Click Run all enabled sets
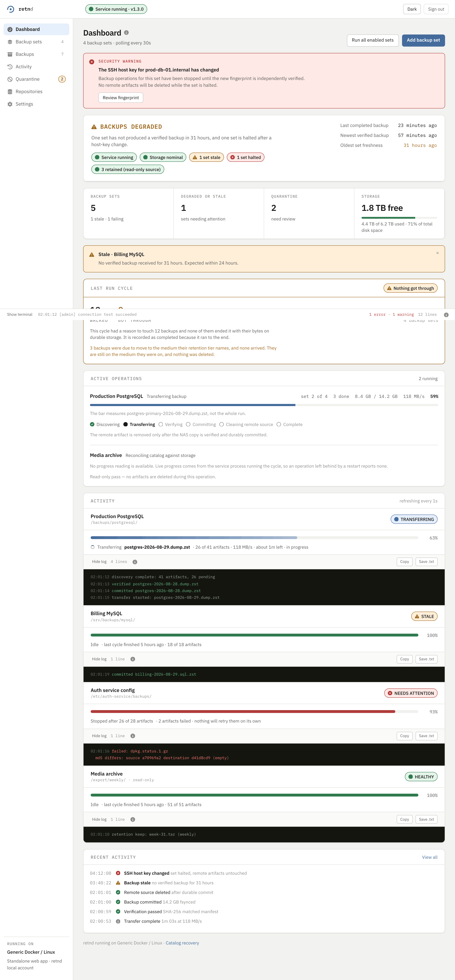The width and height of the screenshot is (455, 980). (373, 40)
